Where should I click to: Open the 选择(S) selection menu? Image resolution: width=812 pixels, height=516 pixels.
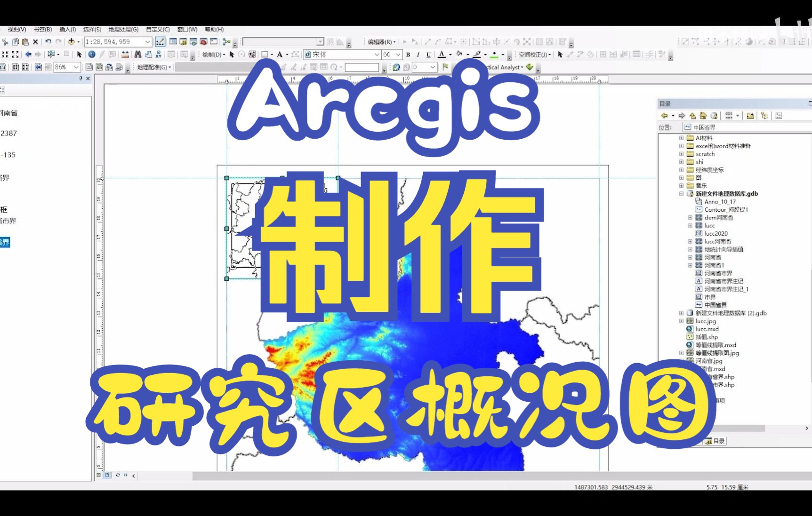pyautogui.click(x=92, y=29)
